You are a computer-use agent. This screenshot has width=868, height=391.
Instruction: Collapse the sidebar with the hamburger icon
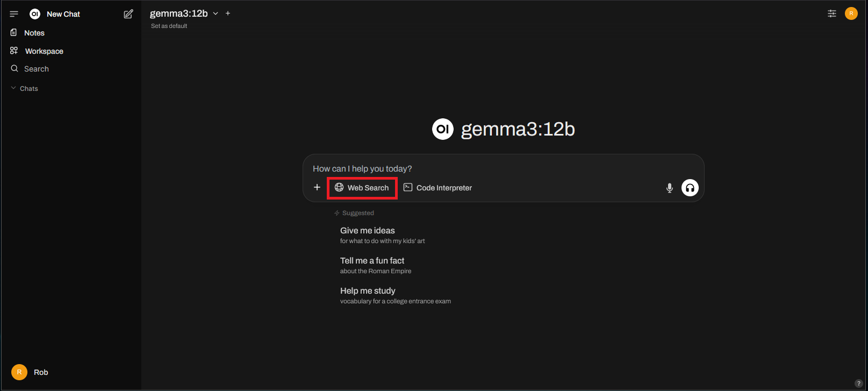(14, 14)
